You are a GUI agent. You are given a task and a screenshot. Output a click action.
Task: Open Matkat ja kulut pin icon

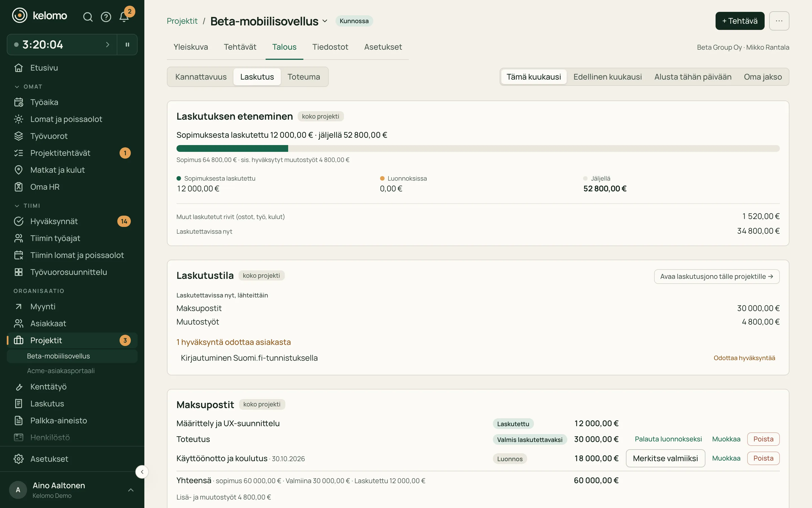coord(19,170)
